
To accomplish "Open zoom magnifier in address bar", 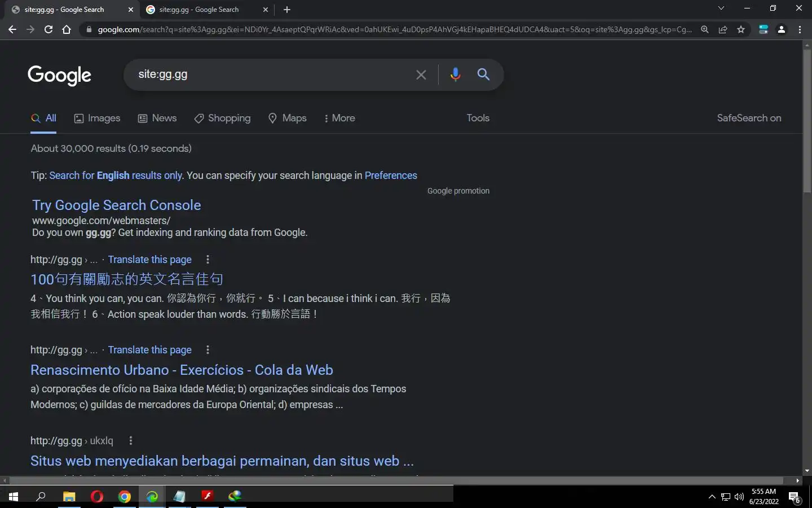I will click(705, 29).
